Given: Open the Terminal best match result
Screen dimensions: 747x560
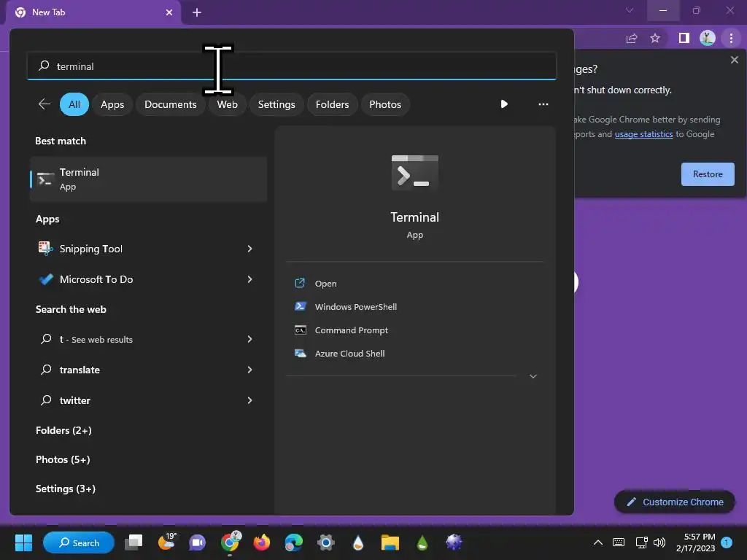Looking at the screenshot, I should click(148, 179).
